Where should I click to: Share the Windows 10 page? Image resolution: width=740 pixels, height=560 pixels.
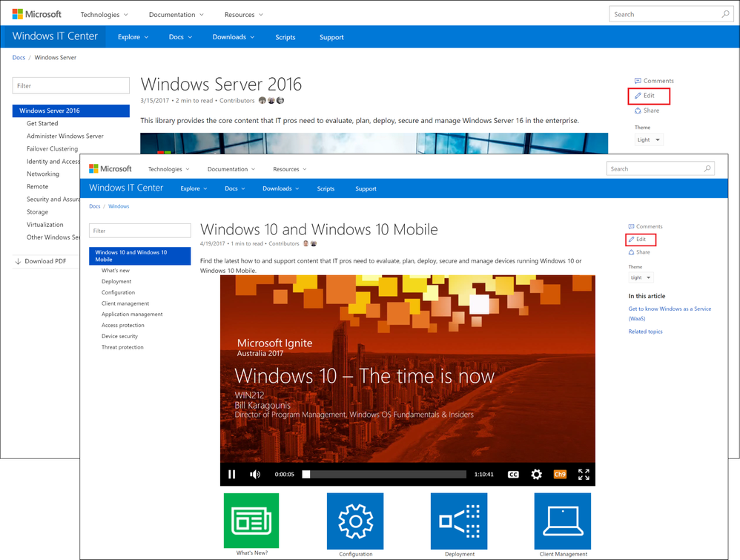[639, 252]
